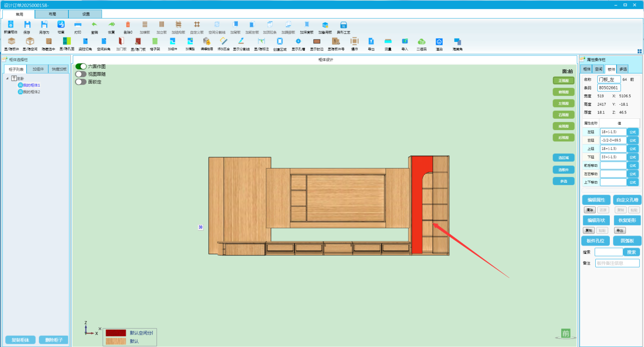Turn off the 六面作图 switch
This screenshot has width=644, height=347.
click(81, 66)
